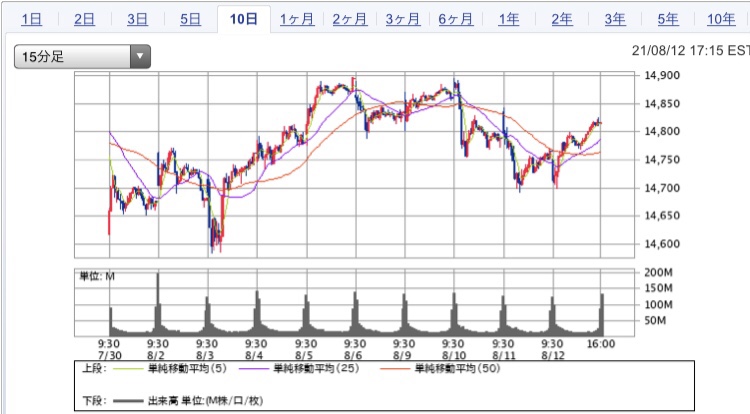The height and width of the screenshot is (414, 750).
Task: Click the tallest volume spike on 8/2
Action: click(158, 304)
